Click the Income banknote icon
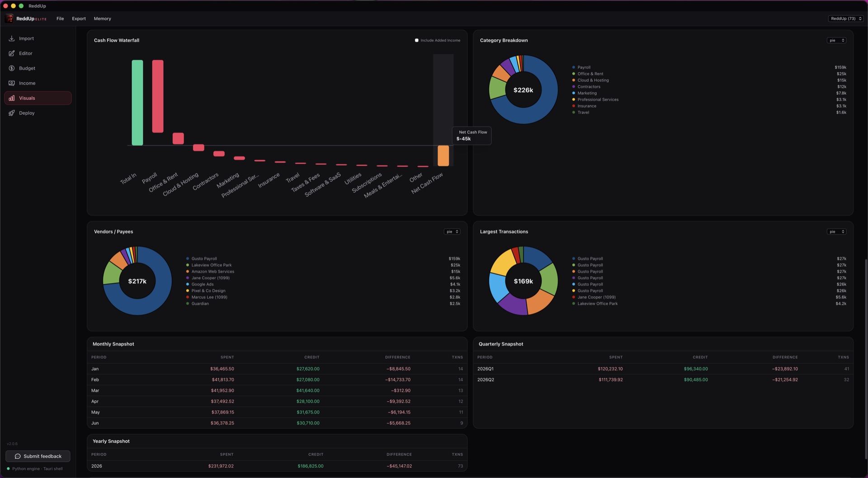This screenshot has width=868, height=478. [x=12, y=83]
